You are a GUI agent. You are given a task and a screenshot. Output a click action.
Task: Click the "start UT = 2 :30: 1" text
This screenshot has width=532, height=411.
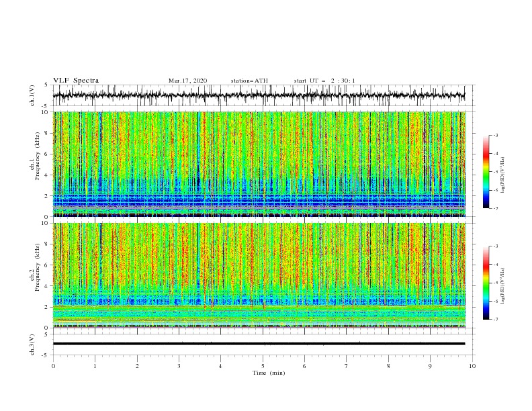coord(324,81)
